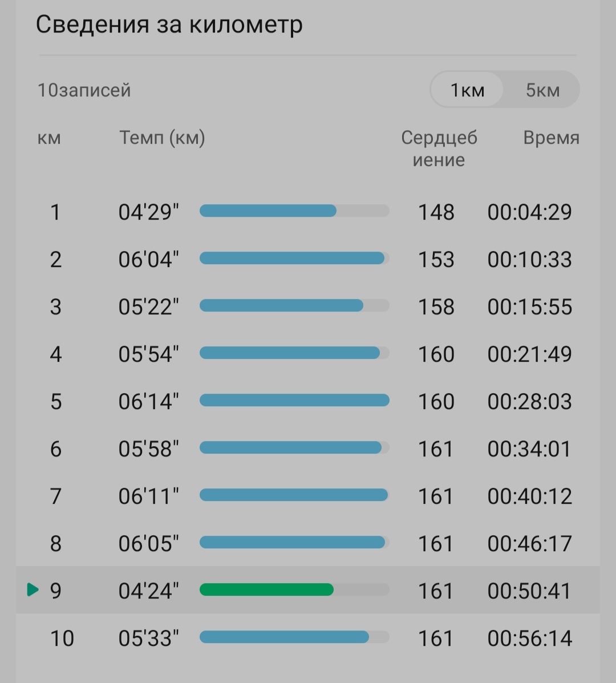Click the Время column header
The width and height of the screenshot is (616, 683).
[x=551, y=138]
